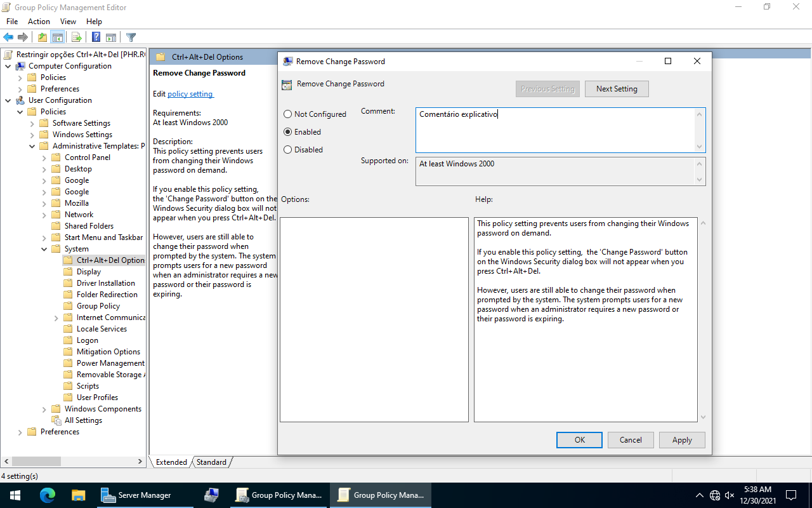Collapse the Computer Configuration node
The width and height of the screenshot is (812, 508).
(8, 66)
